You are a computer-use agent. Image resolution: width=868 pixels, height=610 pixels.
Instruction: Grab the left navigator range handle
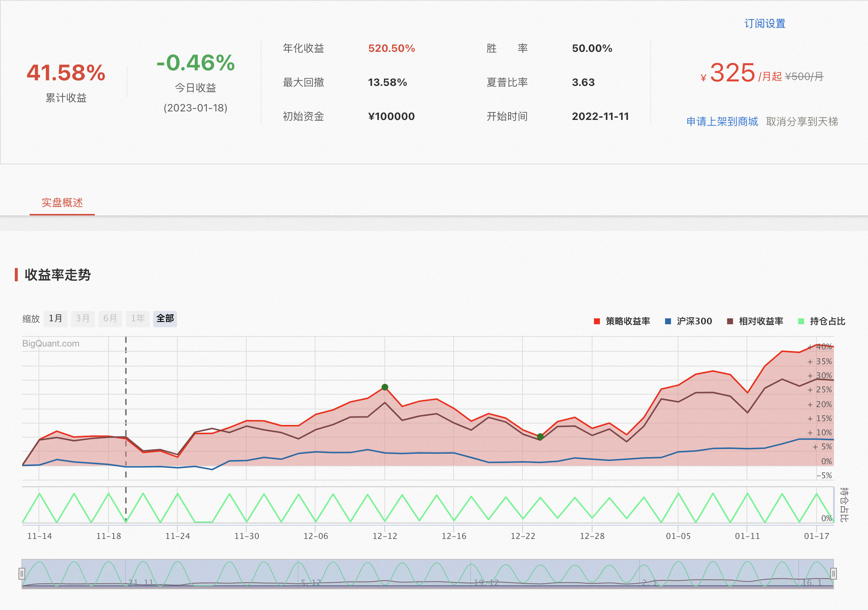pos(22,574)
